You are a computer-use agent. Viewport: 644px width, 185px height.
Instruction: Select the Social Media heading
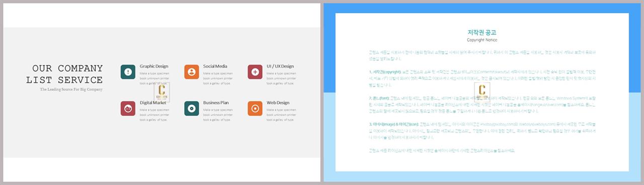pos(215,66)
